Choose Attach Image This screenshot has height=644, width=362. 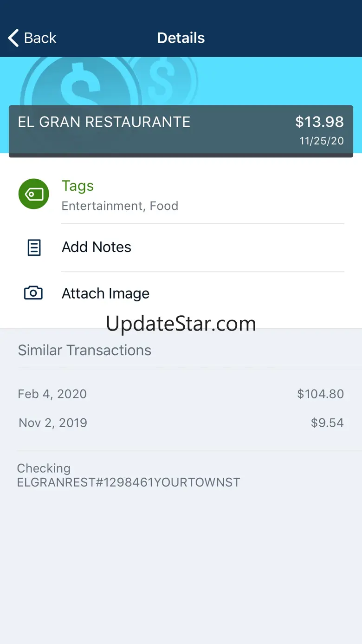(x=105, y=293)
